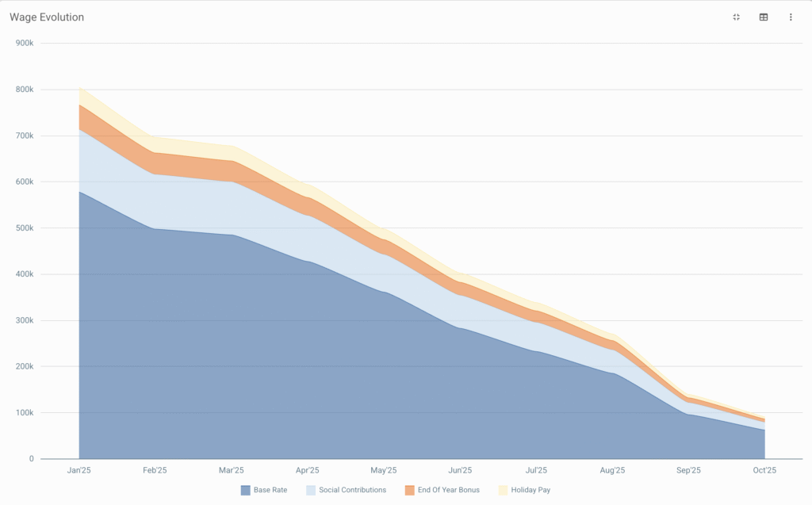812x505 pixels.
Task: Select the Mar'25 month label
Action: click(231, 470)
